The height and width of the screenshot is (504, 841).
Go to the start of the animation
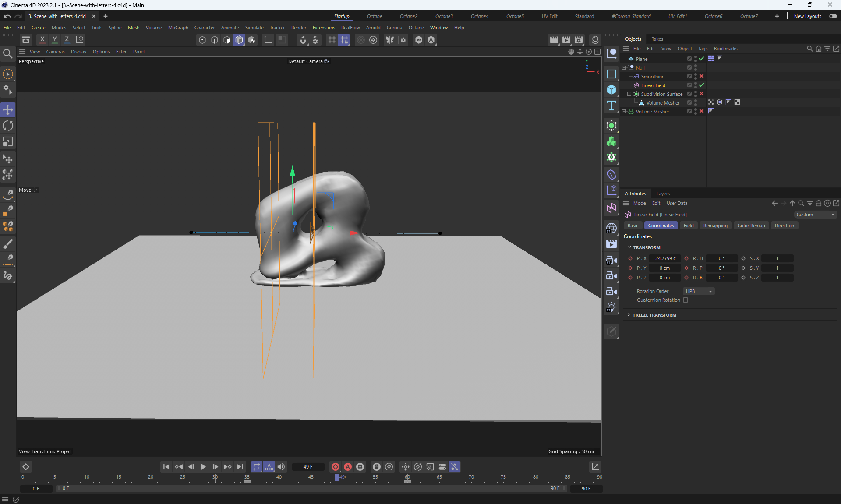point(166,467)
